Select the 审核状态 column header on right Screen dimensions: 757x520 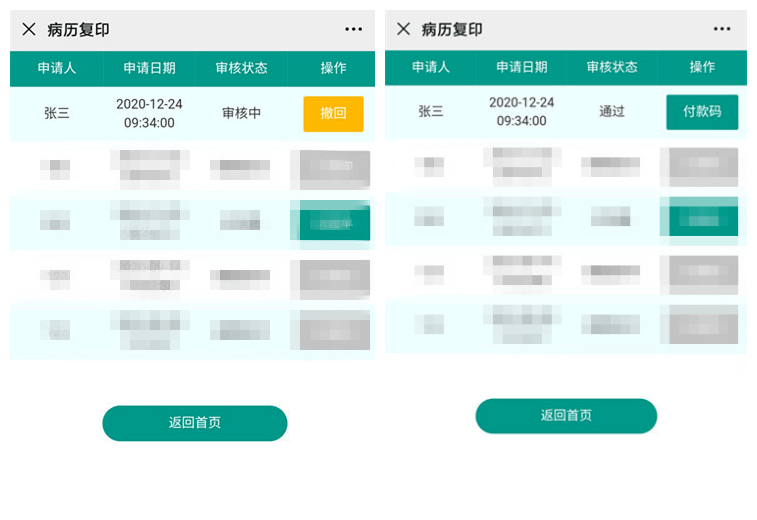click(612, 67)
